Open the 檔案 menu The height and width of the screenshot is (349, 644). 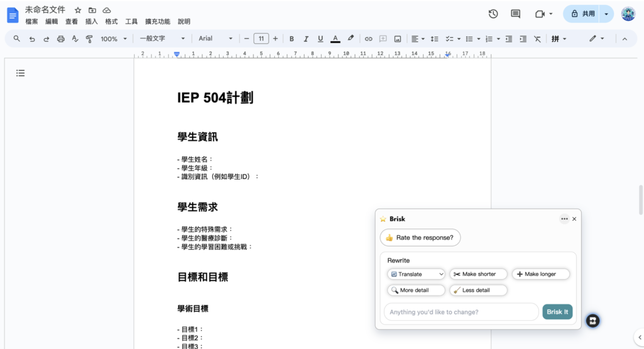[x=32, y=22]
